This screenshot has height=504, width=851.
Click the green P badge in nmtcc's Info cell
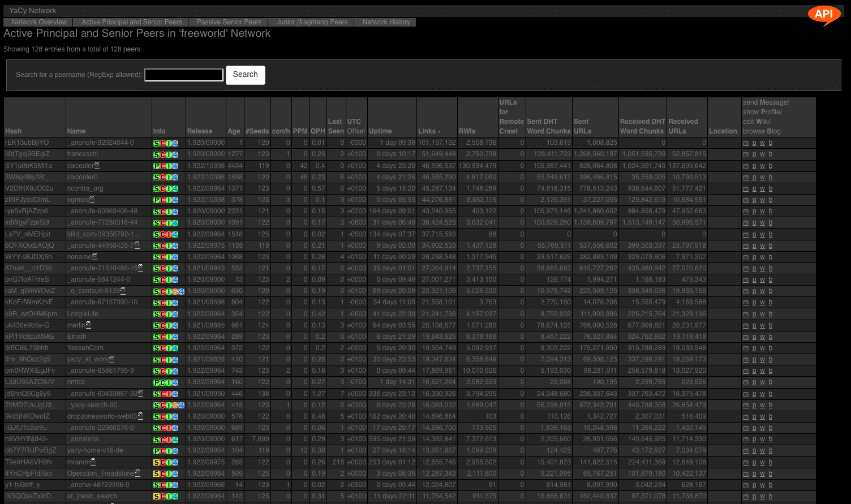(156, 383)
